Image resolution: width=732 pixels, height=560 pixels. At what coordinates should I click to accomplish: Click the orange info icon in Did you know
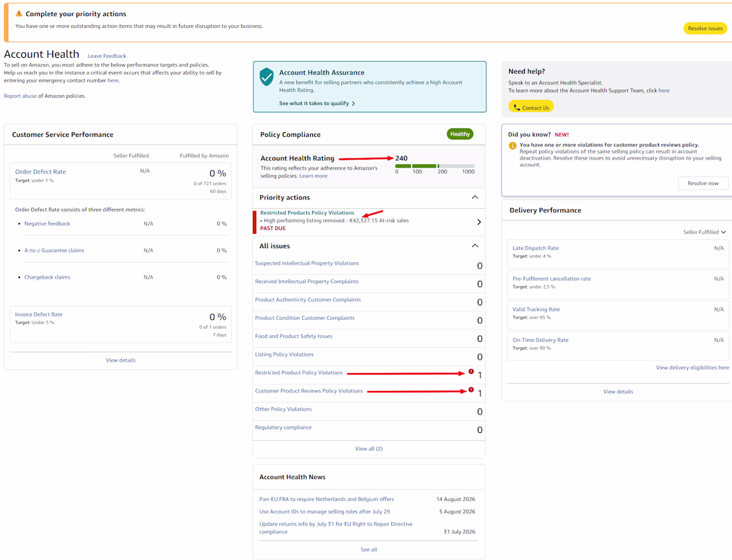tap(512, 146)
